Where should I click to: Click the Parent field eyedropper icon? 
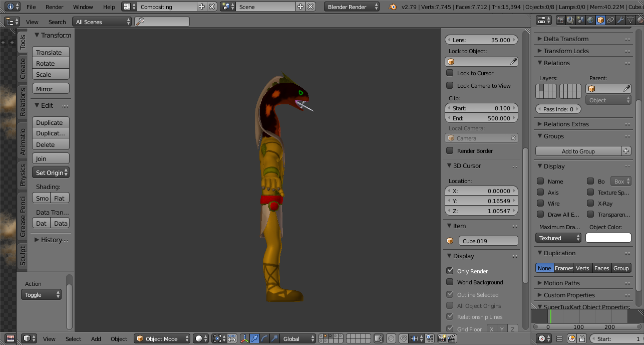[x=626, y=89]
